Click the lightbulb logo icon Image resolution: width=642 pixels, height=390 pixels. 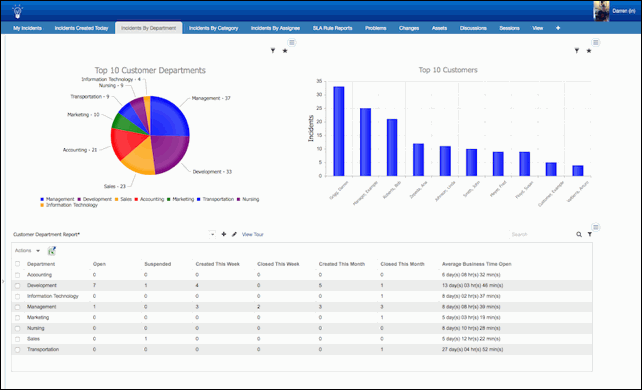point(17,11)
